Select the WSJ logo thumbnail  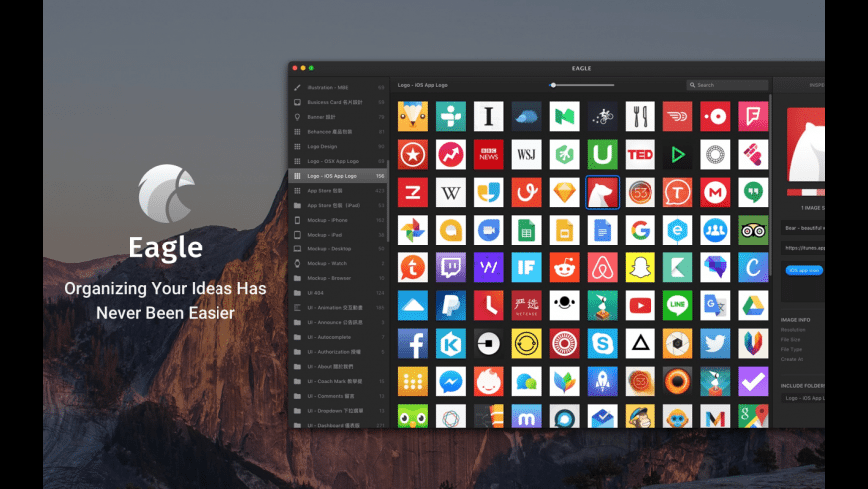pos(526,154)
